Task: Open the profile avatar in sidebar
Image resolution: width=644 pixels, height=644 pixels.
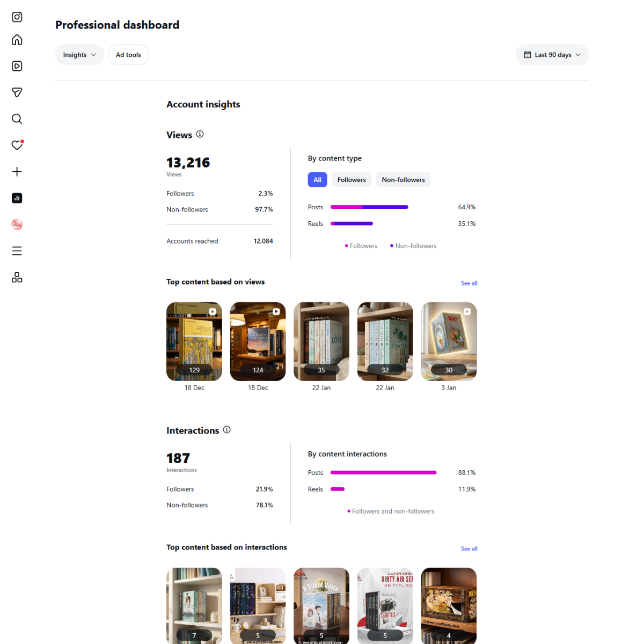Action: pos(17,224)
